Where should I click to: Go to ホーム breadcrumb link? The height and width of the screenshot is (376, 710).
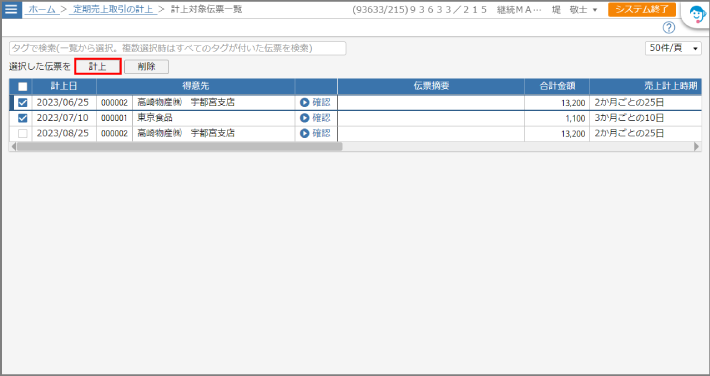[x=42, y=9]
